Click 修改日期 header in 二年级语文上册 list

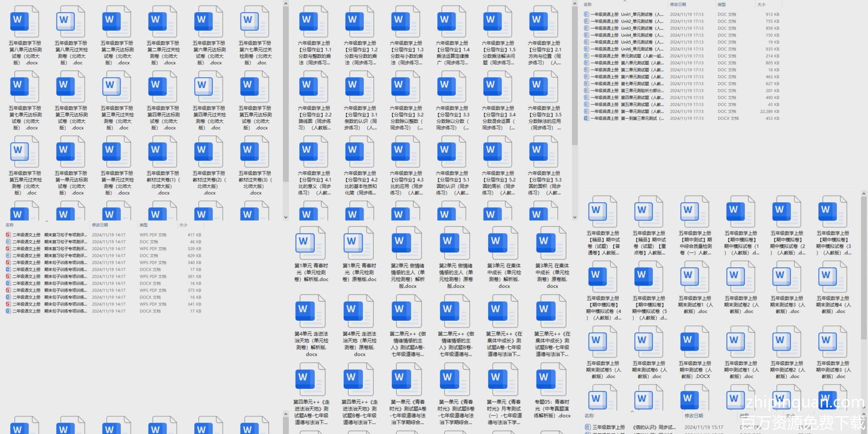[100, 225]
